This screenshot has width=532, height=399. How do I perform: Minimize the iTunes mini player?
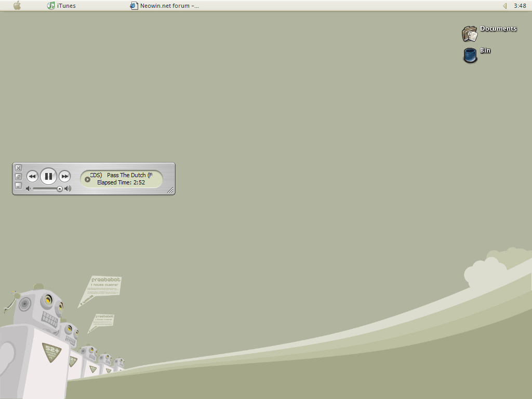(x=19, y=185)
